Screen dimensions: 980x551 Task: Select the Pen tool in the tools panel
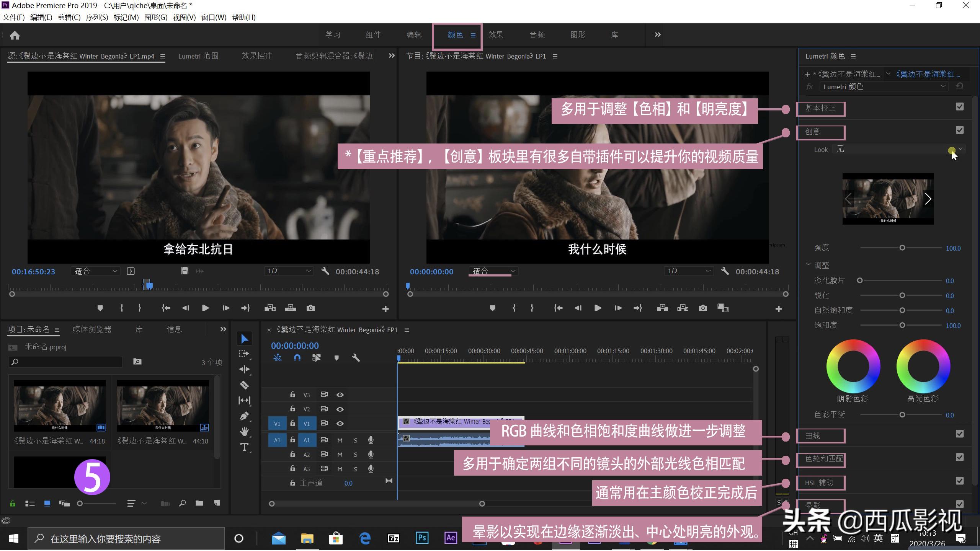(244, 416)
